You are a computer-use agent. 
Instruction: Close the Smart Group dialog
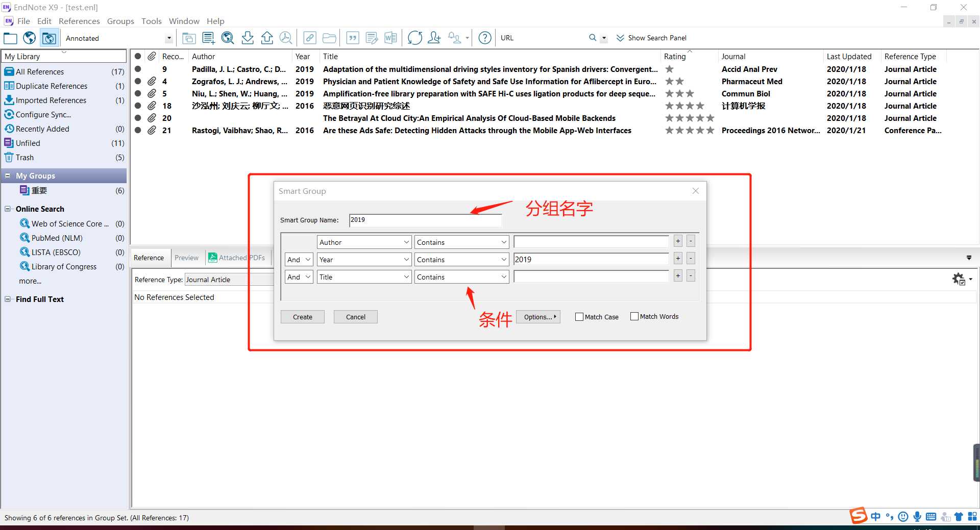(x=695, y=191)
